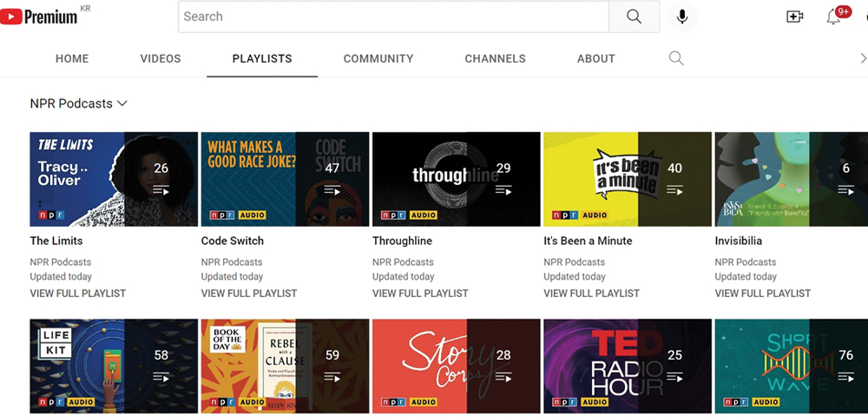
Task: Open Throughline playlist title
Action: (402, 241)
